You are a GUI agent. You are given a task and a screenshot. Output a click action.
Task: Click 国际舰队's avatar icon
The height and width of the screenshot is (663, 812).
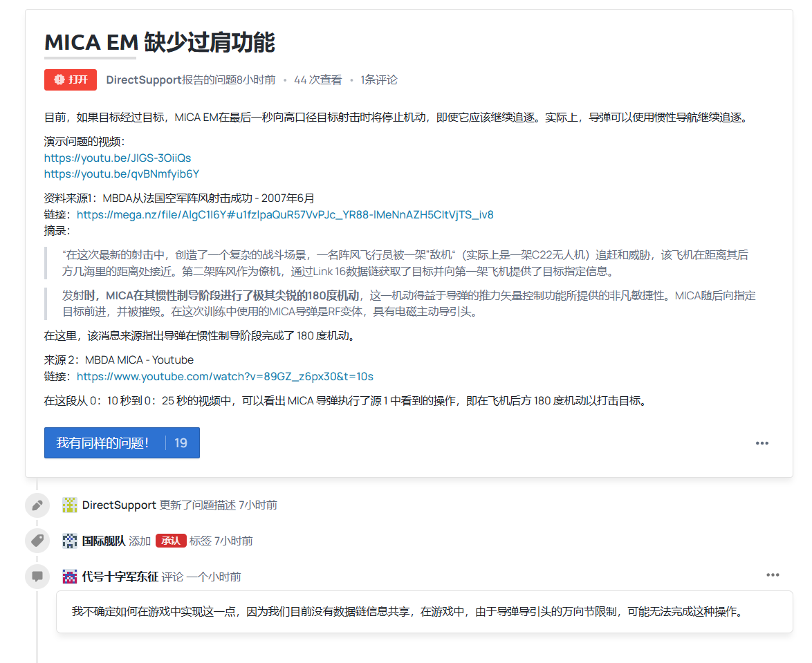69,541
